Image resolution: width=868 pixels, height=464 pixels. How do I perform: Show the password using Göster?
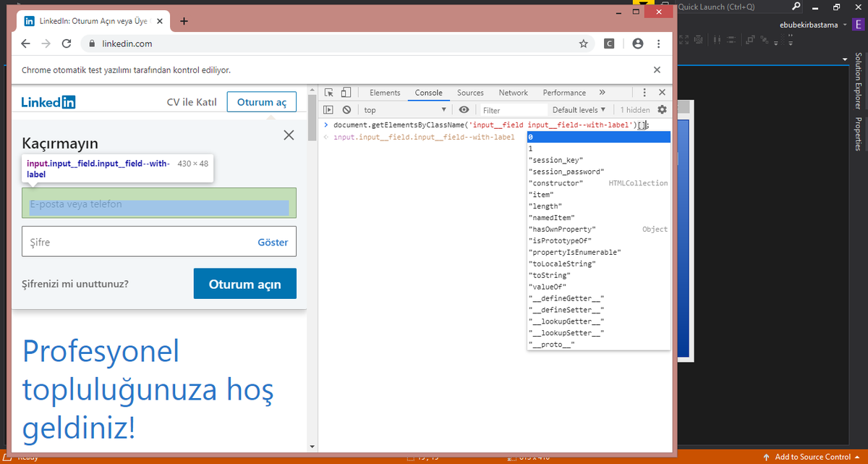click(273, 242)
